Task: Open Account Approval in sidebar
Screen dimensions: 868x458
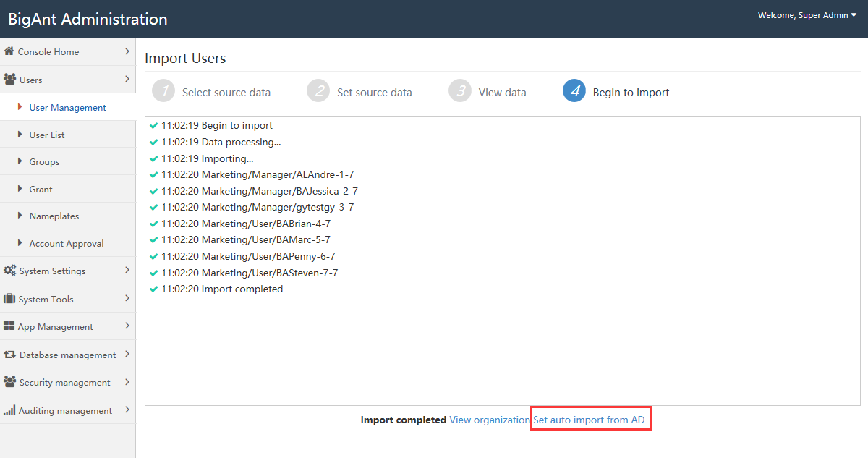Action: click(x=68, y=243)
